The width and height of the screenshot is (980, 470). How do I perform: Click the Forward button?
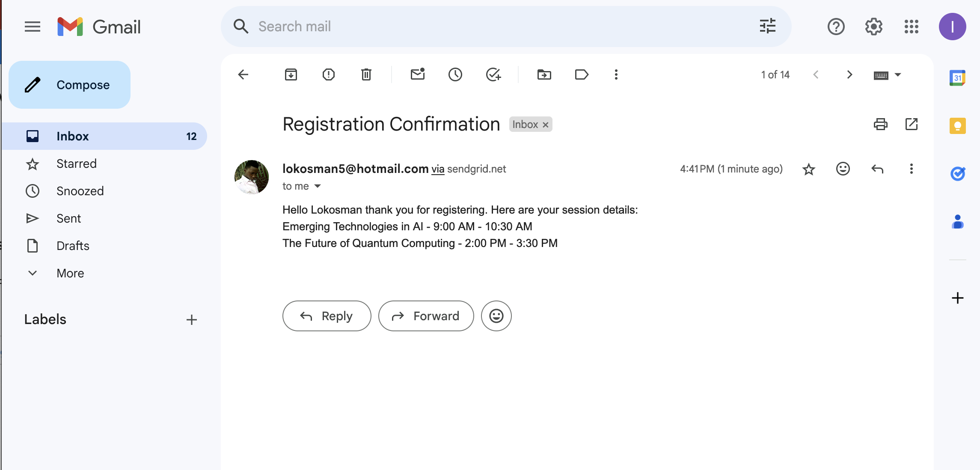pos(426,316)
